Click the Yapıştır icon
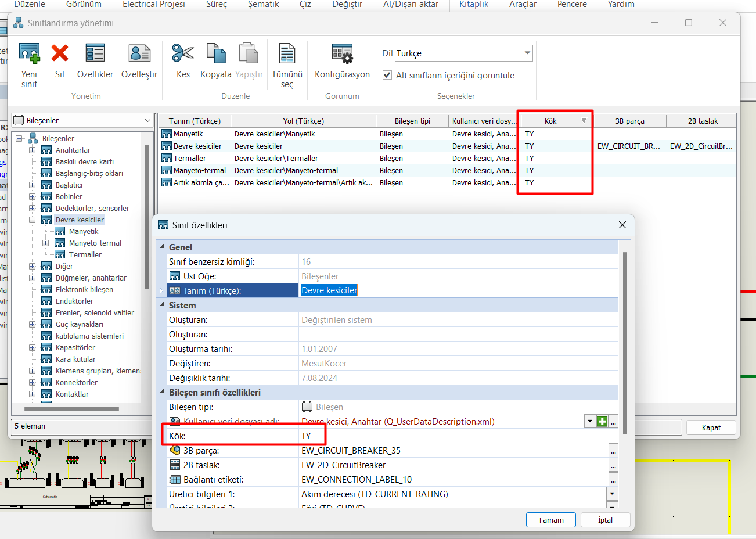The height and width of the screenshot is (539, 756). (249, 53)
